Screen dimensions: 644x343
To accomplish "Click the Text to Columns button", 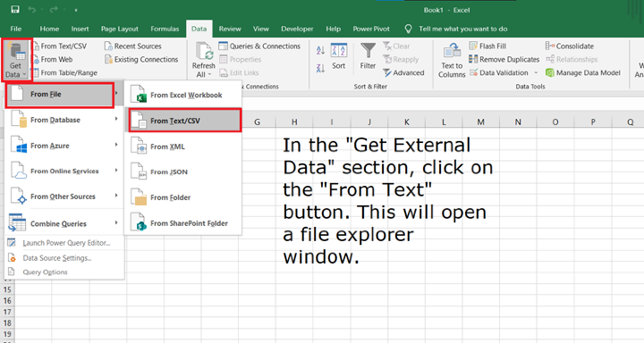I will pos(452,61).
